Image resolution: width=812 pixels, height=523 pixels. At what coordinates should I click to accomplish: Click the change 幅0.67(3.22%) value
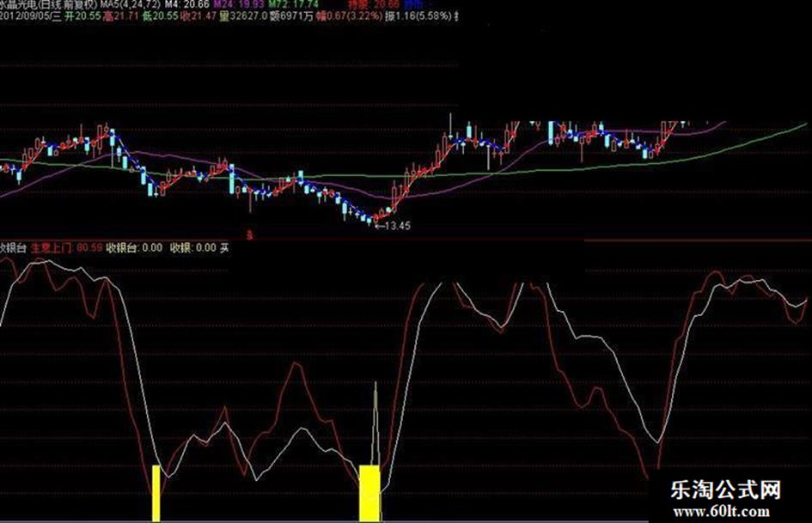pyautogui.click(x=350, y=16)
